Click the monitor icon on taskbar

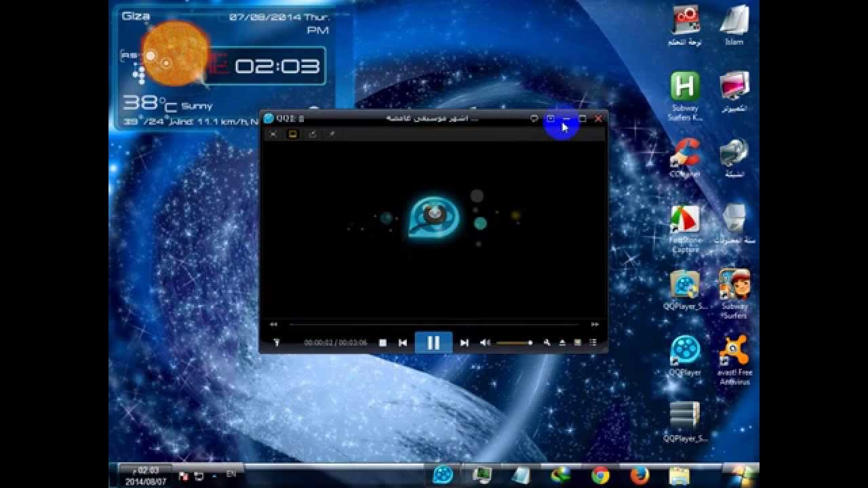[482, 476]
